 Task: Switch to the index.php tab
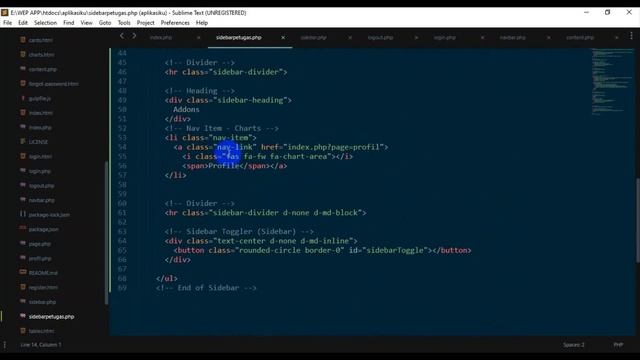click(x=161, y=38)
